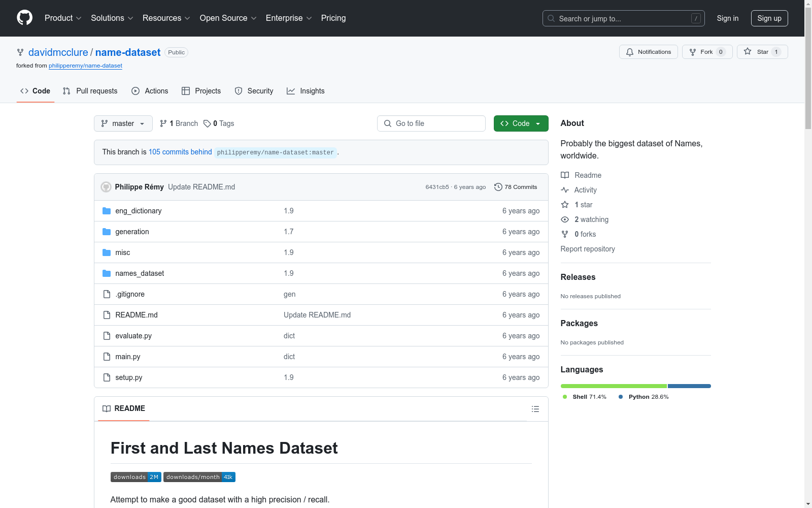Switch to the Actions tab
The image size is (812, 508).
coord(150,91)
